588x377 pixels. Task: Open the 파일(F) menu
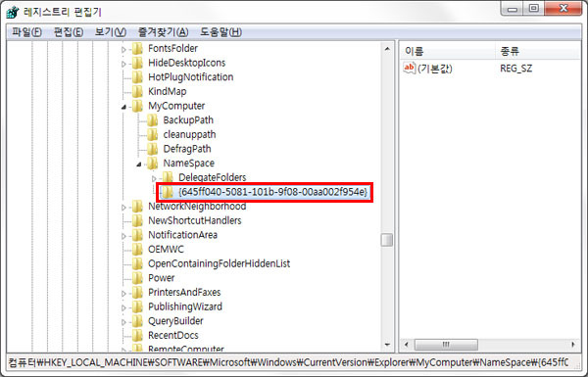pyautogui.click(x=26, y=32)
